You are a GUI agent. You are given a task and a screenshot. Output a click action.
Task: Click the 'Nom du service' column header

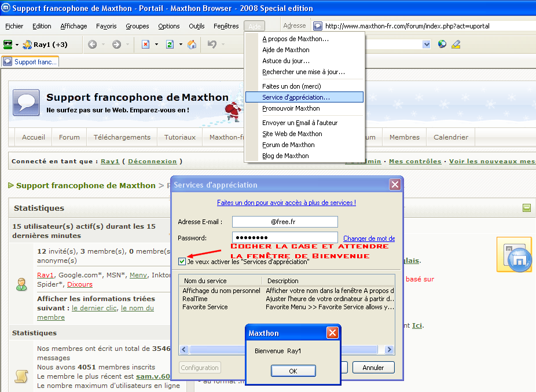(x=221, y=281)
